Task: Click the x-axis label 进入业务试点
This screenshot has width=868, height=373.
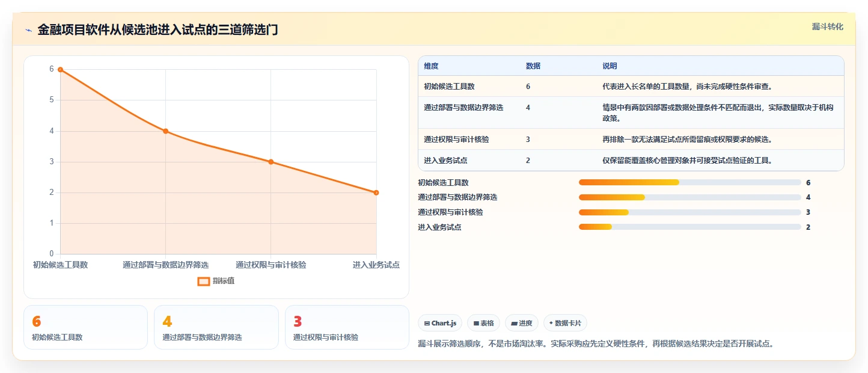Action: click(x=376, y=265)
